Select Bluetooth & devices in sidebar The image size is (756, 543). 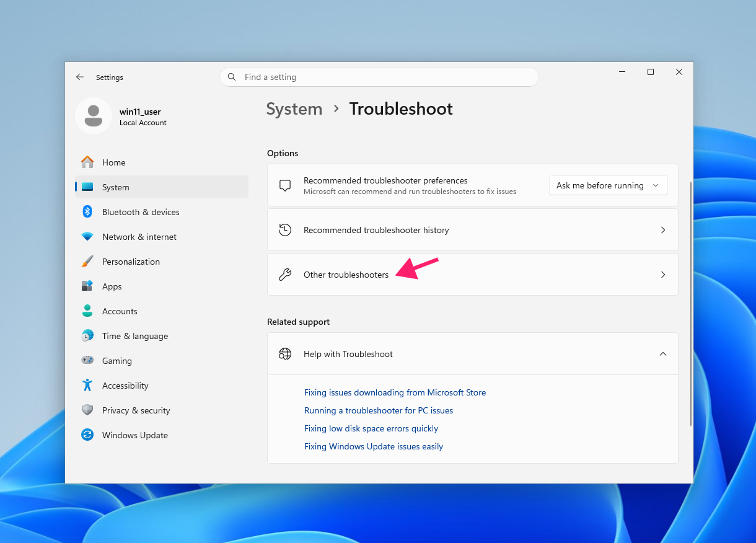click(162, 212)
